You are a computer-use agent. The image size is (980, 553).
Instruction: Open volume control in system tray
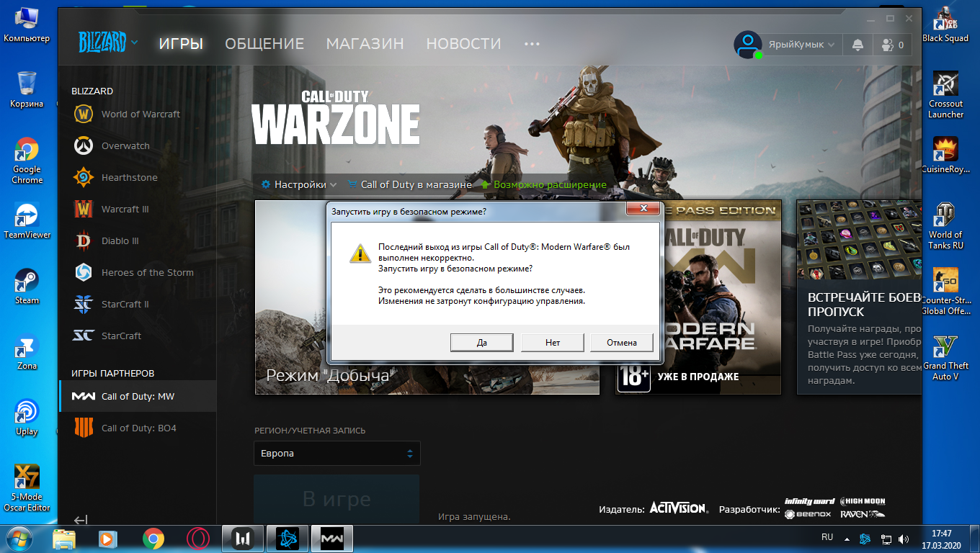tap(904, 539)
